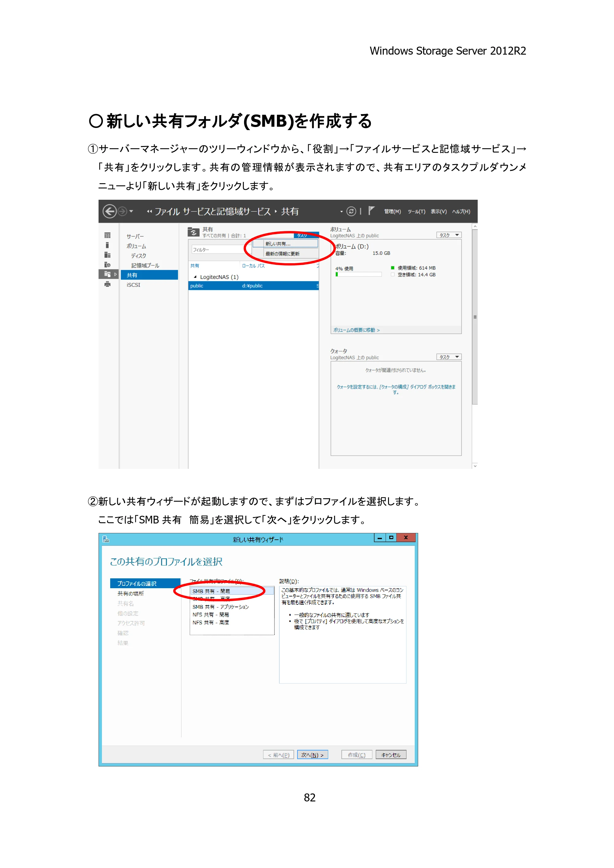Click 次へ(N) button in wizard
Viewport: 614px width, 868px height.
[313, 754]
